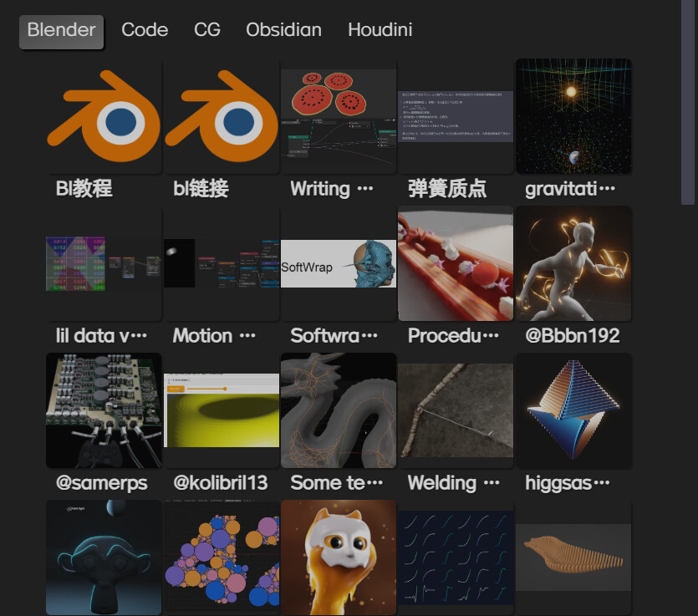Click the Some te… dragon sculpt thumbnail
This screenshot has height=616, width=698.
click(x=339, y=410)
